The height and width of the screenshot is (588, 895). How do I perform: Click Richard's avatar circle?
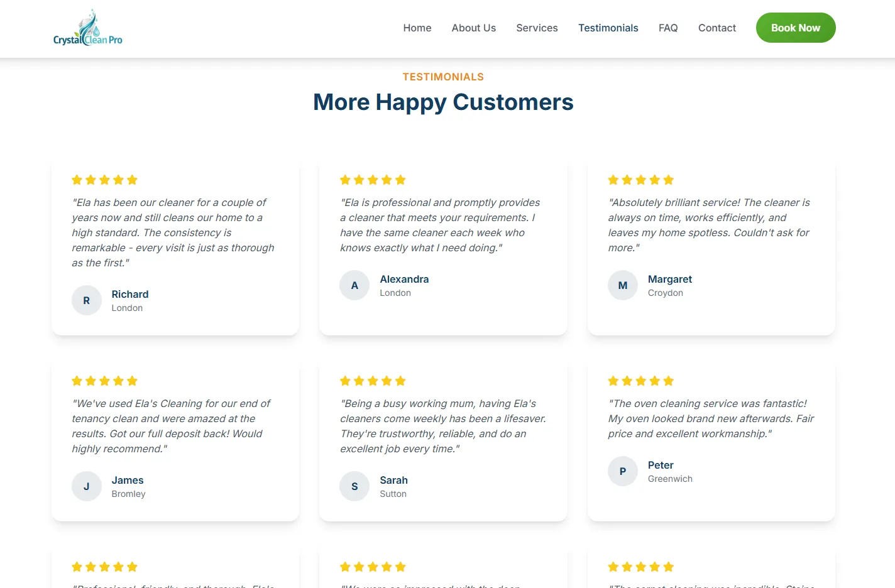pos(86,300)
